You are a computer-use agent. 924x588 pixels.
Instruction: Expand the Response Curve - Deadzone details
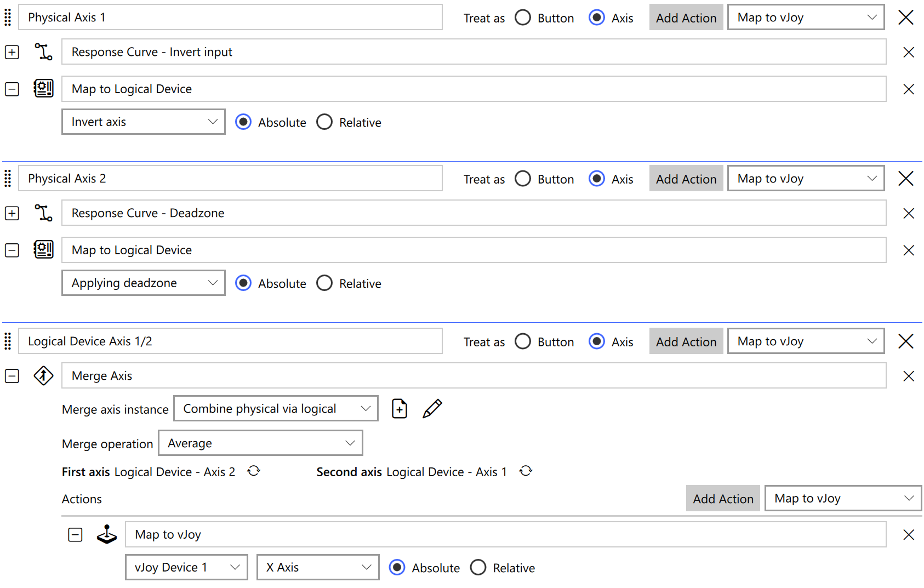(x=12, y=213)
